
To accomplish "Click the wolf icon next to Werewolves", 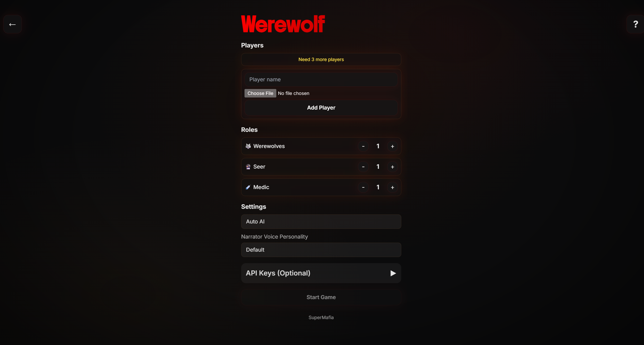I will [248, 146].
